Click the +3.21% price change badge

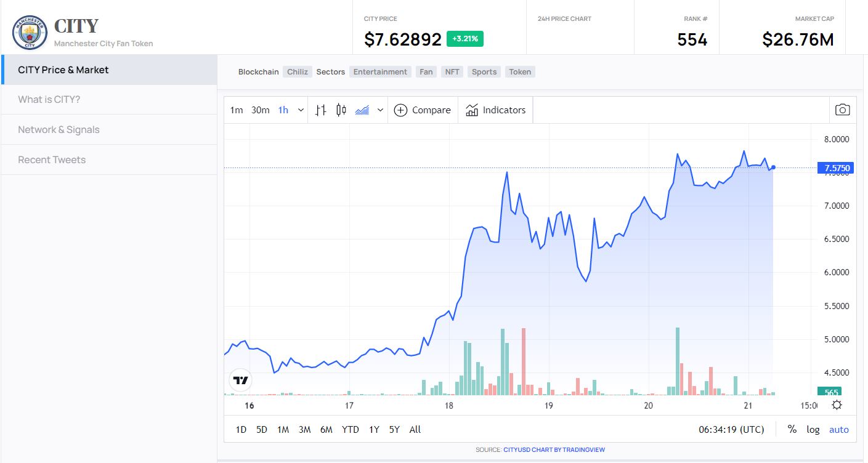point(465,39)
